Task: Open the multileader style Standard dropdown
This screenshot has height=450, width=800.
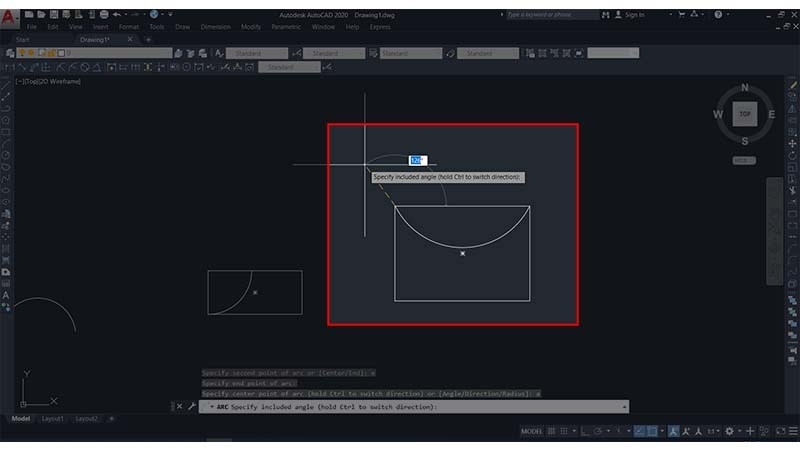Action: point(488,53)
